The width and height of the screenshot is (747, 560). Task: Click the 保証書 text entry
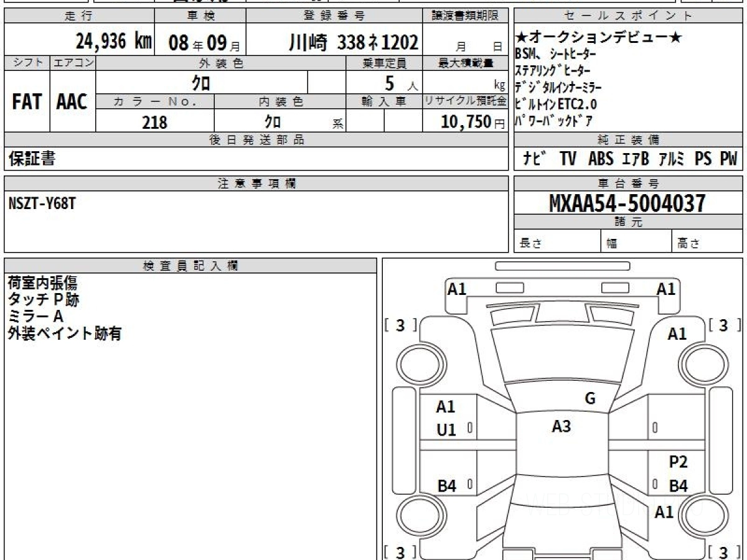pos(32,159)
